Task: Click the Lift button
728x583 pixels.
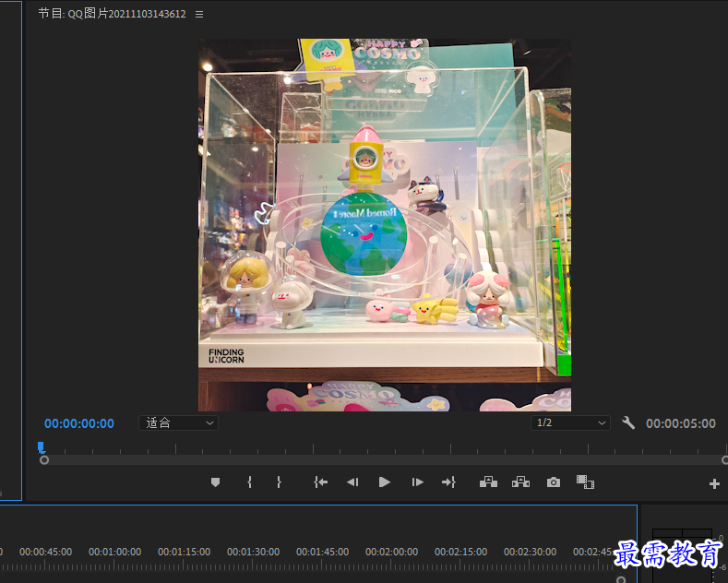Action: pos(488,482)
